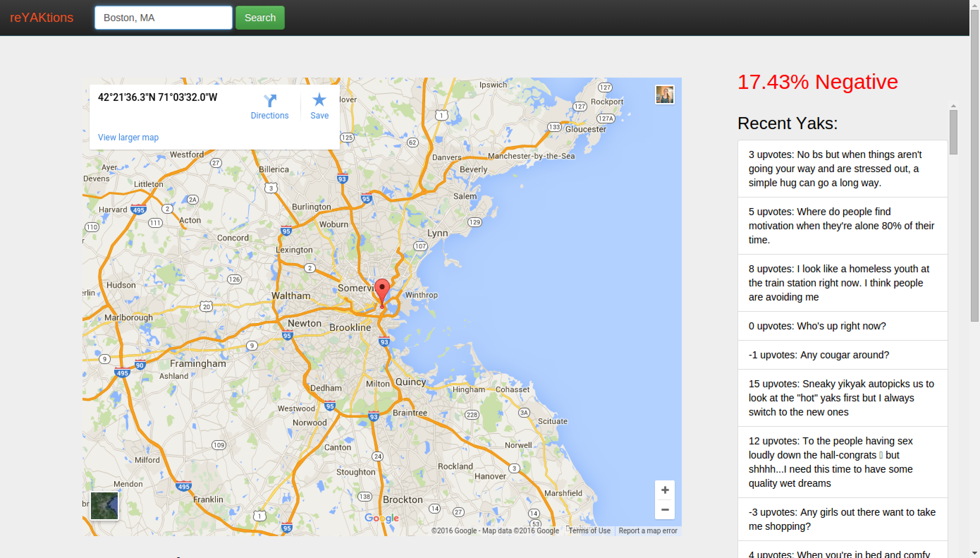Switch to the satellite imagery thumbnail
Viewport: 980px width, 558px height.
pyautogui.click(x=104, y=505)
